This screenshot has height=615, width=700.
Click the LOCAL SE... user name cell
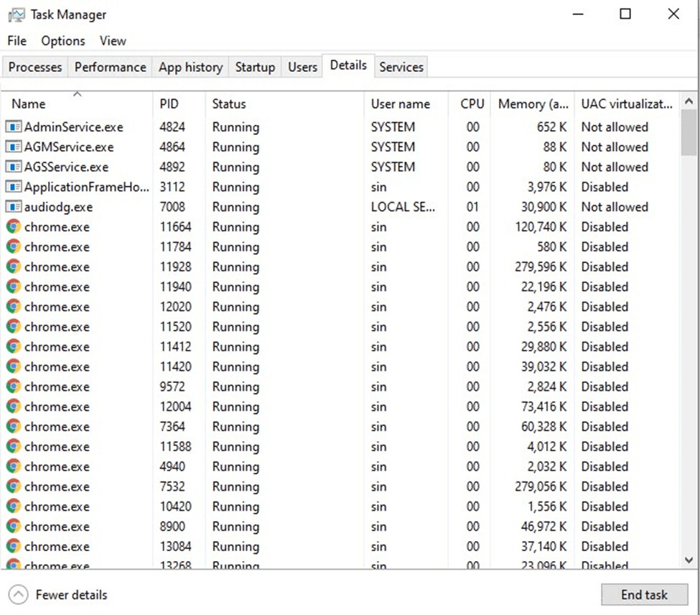click(x=403, y=207)
